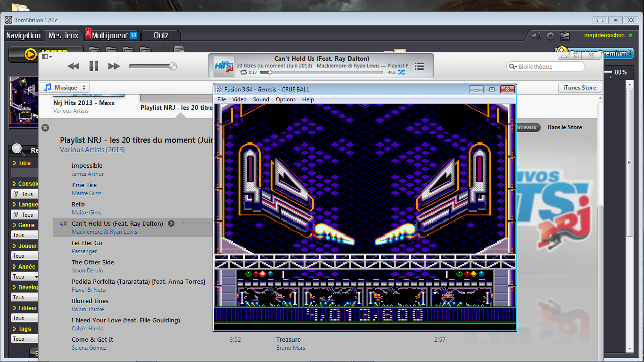Click the yellow Jouer play button
This screenshot has width=644, height=362.
[x=46, y=54]
